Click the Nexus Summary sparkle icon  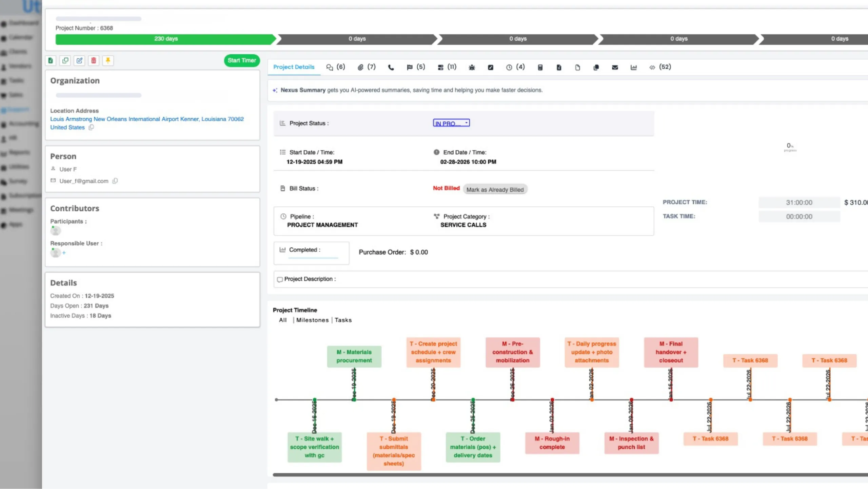tap(275, 90)
